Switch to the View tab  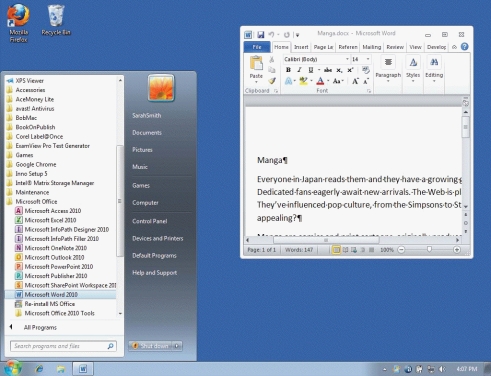pyautogui.click(x=415, y=47)
